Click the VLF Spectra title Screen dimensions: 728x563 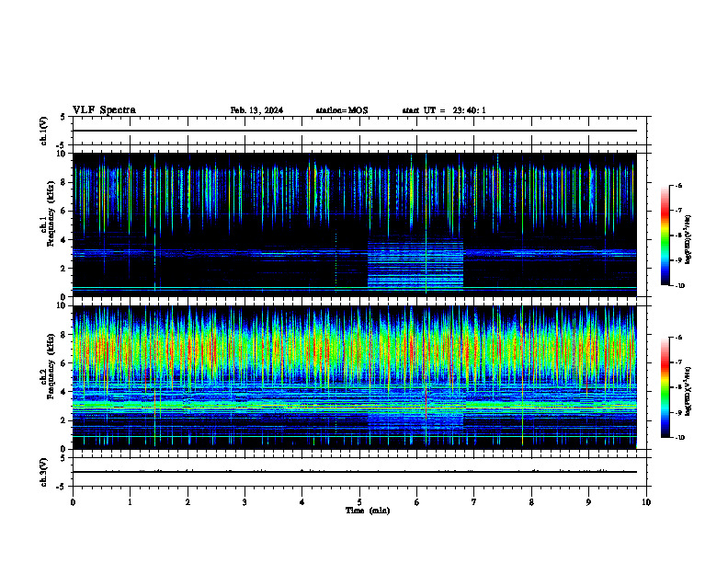tap(104, 110)
